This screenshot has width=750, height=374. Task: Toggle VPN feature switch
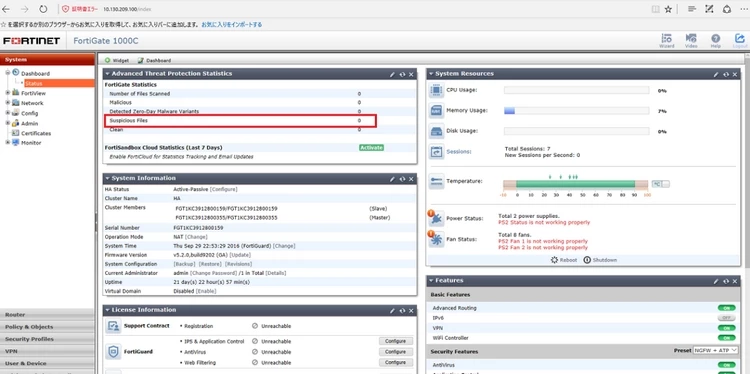tap(726, 329)
